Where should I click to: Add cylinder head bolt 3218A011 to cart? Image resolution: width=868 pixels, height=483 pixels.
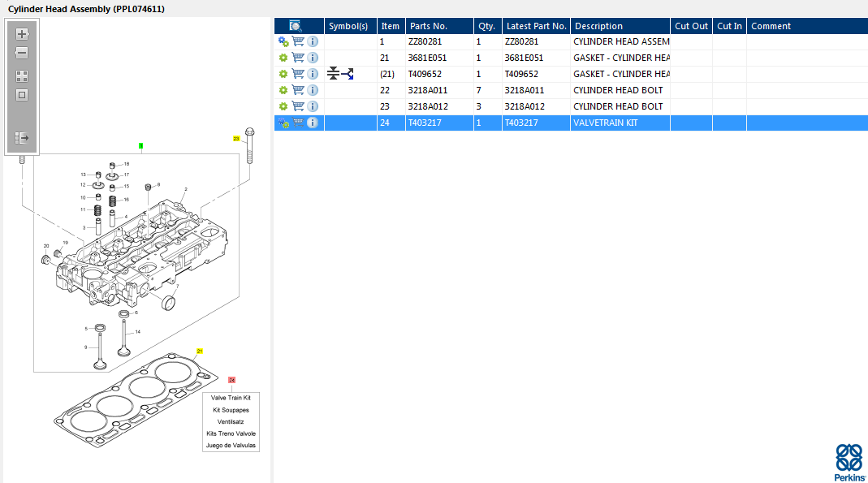tap(298, 89)
